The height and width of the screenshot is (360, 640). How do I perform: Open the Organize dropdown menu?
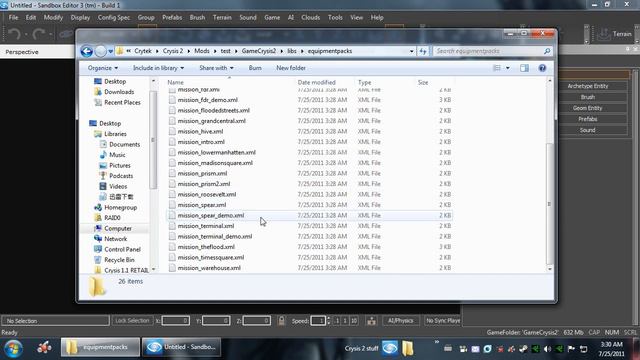point(103,68)
